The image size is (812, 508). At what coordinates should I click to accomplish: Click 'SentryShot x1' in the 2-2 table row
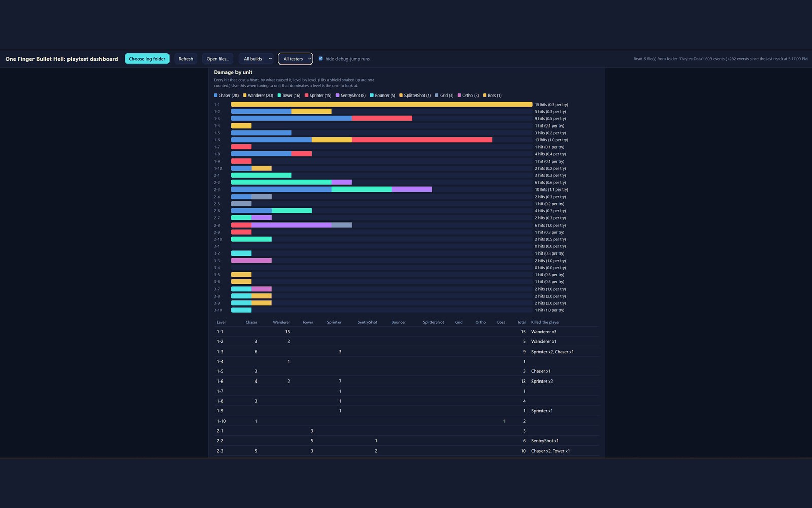[545, 441]
